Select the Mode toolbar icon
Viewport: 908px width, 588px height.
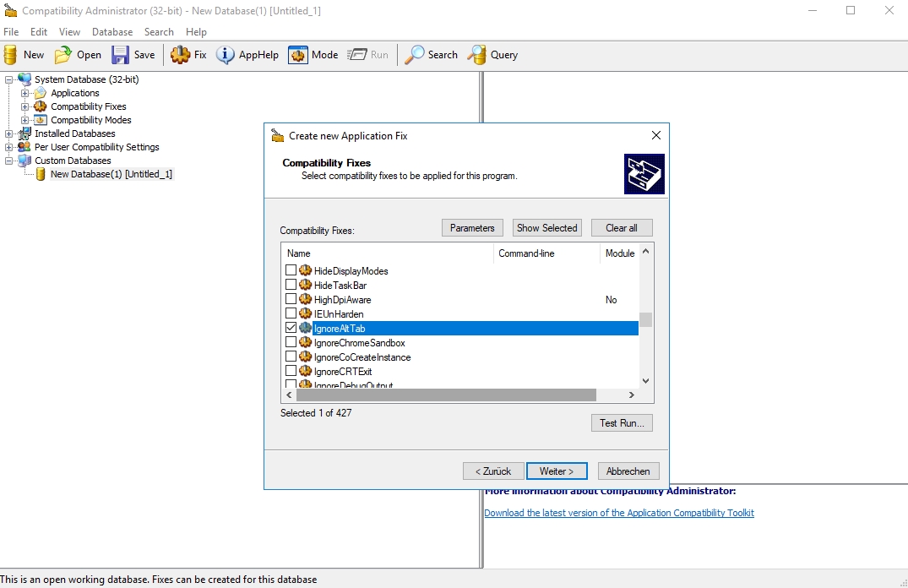pyautogui.click(x=297, y=55)
